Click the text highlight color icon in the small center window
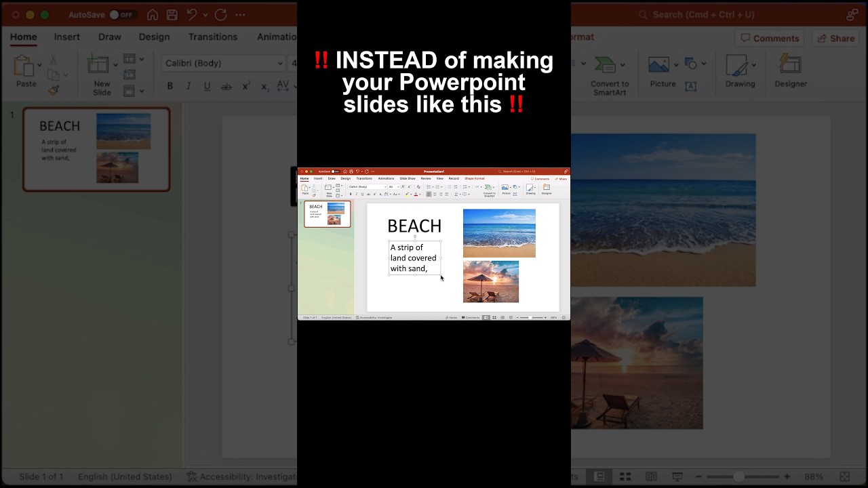The height and width of the screenshot is (488, 868). (407, 194)
